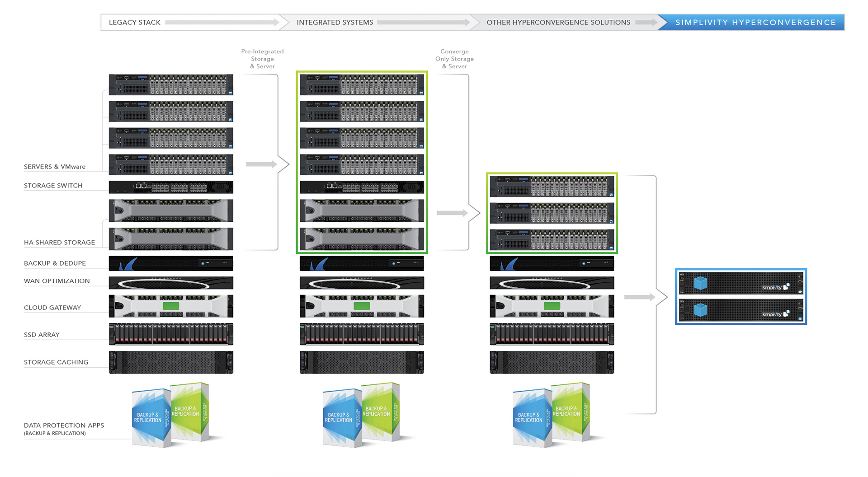Click the gray arrow pointing to the SimpliVity appliances
This screenshot has height=477, width=868.
pyautogui.click(x=639, y=297)
